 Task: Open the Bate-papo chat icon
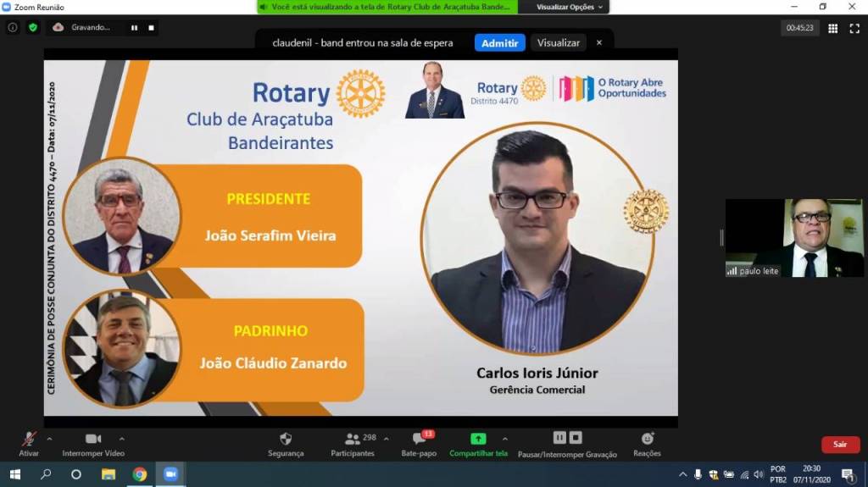419,439
